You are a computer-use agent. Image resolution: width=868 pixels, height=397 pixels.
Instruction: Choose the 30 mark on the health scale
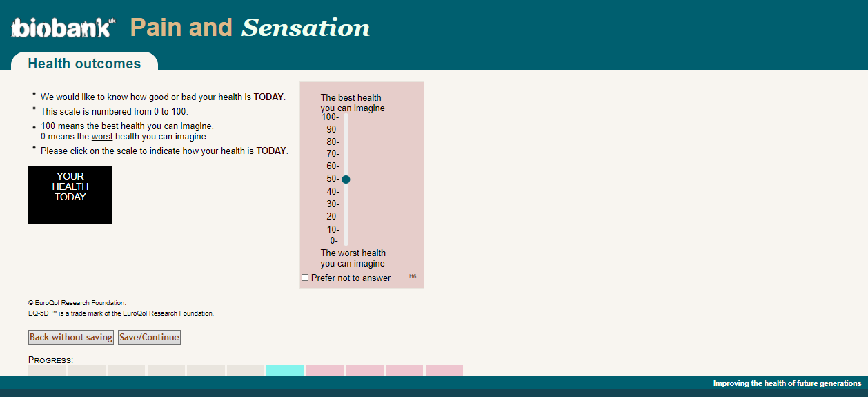[x=346, y=204]
